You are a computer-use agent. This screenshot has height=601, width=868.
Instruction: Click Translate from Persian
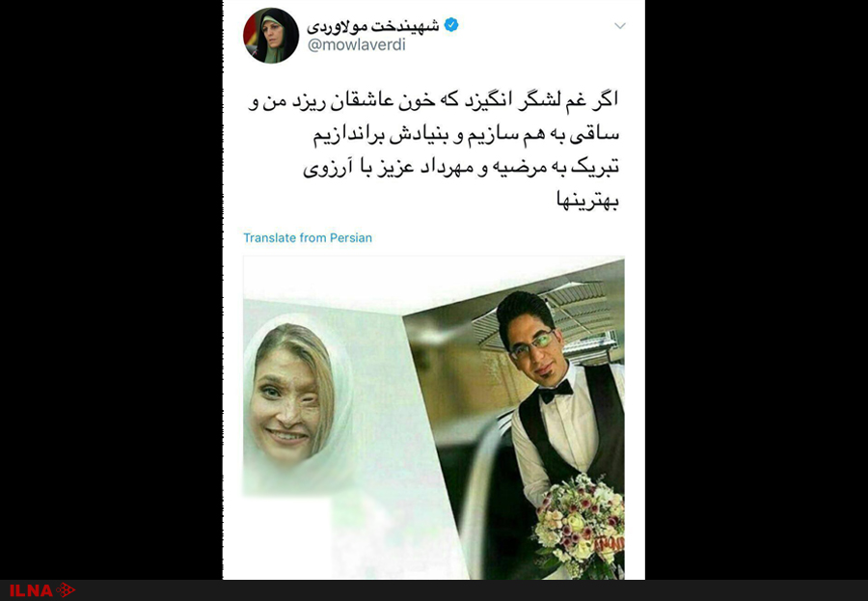(x=308, y=237)
